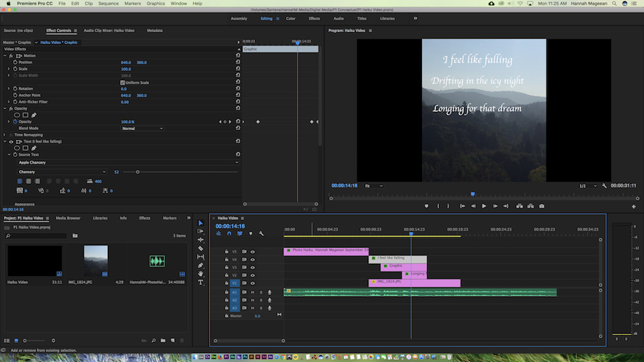644x362 pixels.
Task: Open the Graphics menu
Action: coord(156,3)
